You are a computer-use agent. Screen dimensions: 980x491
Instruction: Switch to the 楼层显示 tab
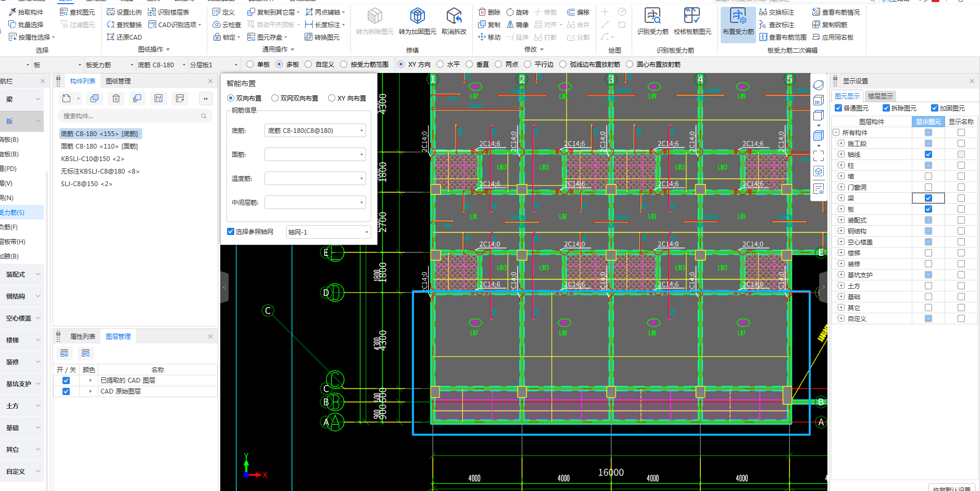(x=880, y=96)
